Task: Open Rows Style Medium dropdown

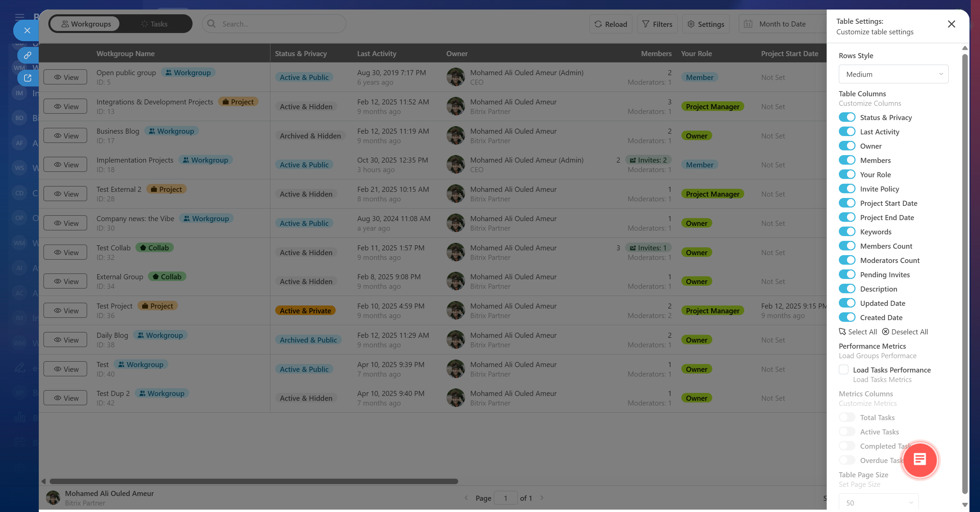Action: (893, 74)
